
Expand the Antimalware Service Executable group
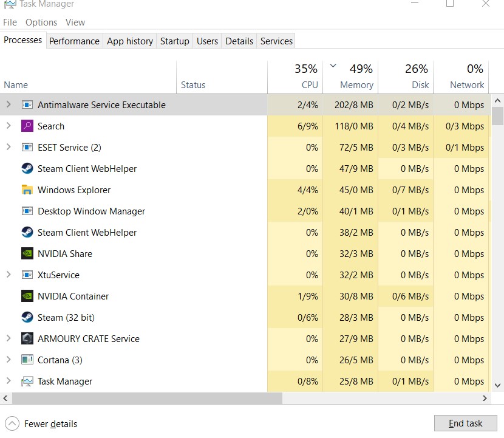(x=9, y=104)
